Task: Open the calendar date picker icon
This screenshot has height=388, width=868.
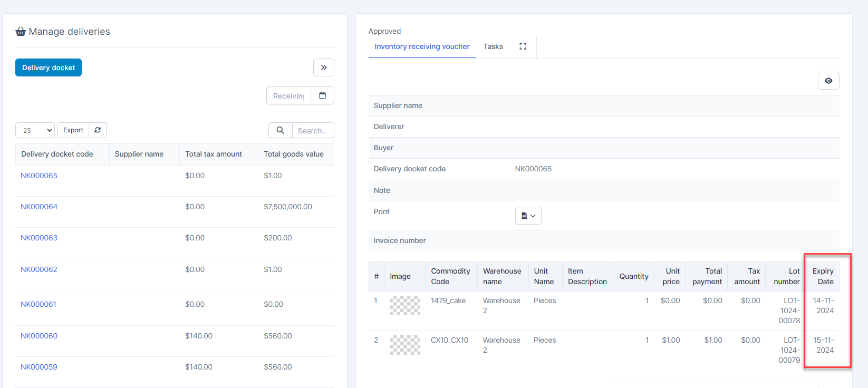Action: [323, 95]
